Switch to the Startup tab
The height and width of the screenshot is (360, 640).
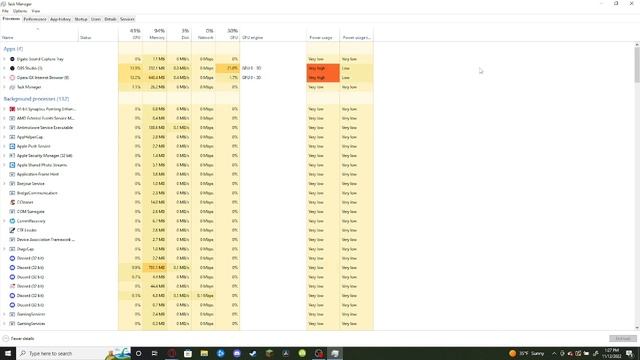81,19
